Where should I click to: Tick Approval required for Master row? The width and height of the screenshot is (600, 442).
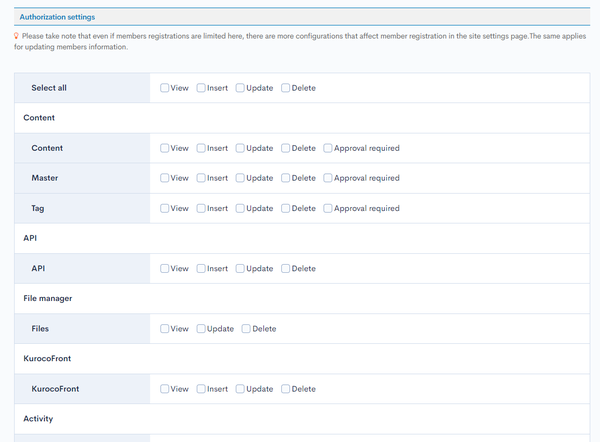click(328, 178)
